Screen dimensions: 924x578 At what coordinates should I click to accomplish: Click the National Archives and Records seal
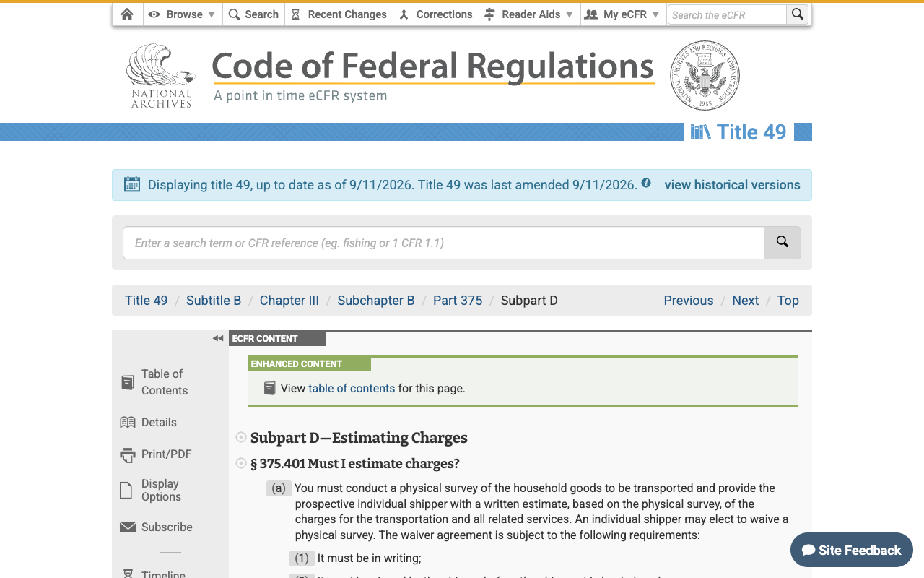coord(705,76)
